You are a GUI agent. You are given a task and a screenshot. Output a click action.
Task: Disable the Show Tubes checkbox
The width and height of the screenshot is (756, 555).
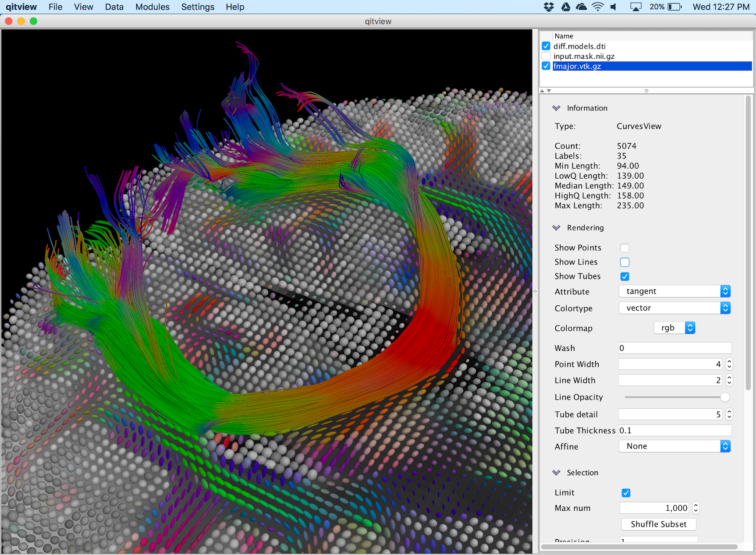[625, 276]
